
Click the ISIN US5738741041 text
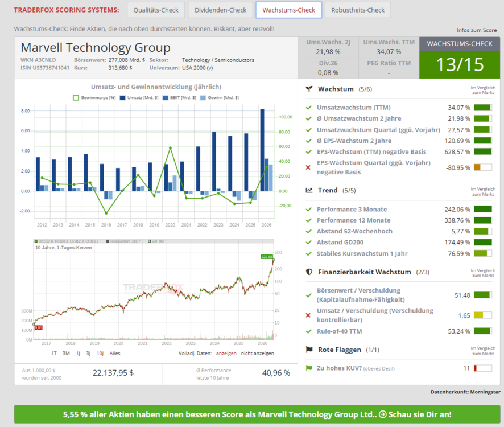[45, 68]
